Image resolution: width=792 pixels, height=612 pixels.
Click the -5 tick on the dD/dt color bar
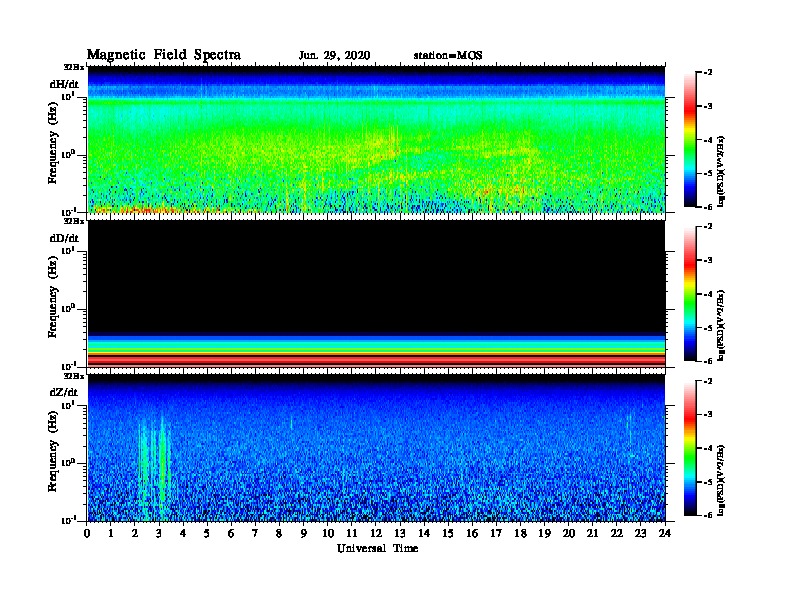click(x=708, y=327)
